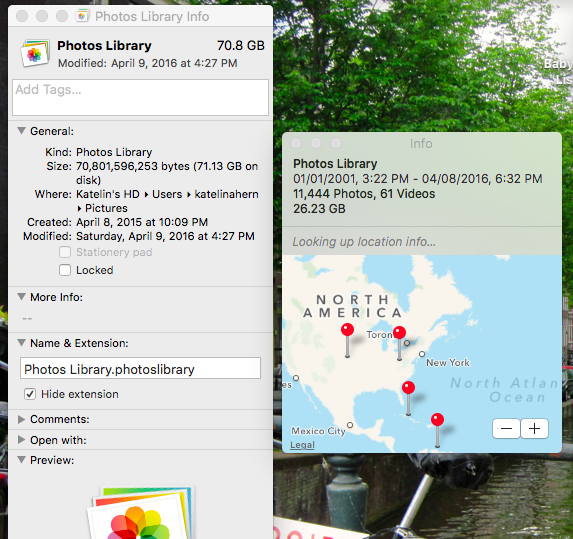
Task: Click the '26.23 GB' size in Info window
Action: [319, 209]
